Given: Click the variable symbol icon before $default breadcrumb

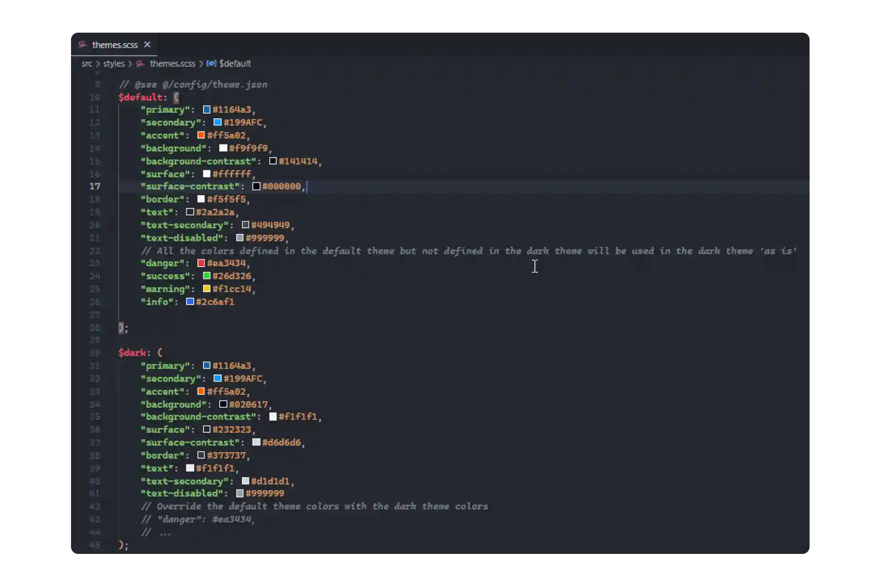Looking at the screenshot, I should (211, 63).
